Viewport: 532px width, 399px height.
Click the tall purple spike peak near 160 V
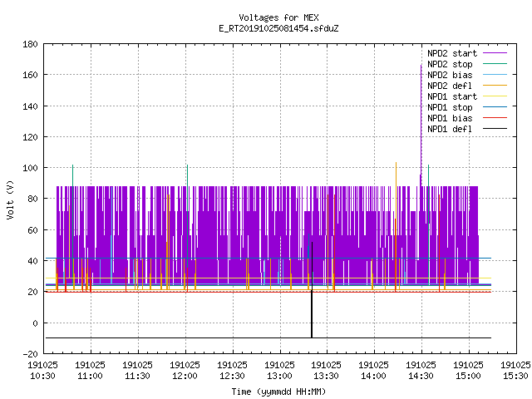point(421,66)
